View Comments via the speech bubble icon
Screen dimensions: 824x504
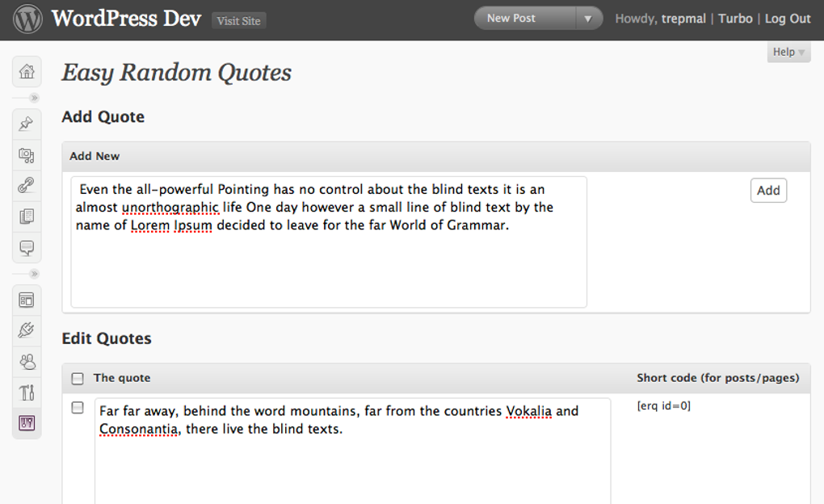coord(27,248)
